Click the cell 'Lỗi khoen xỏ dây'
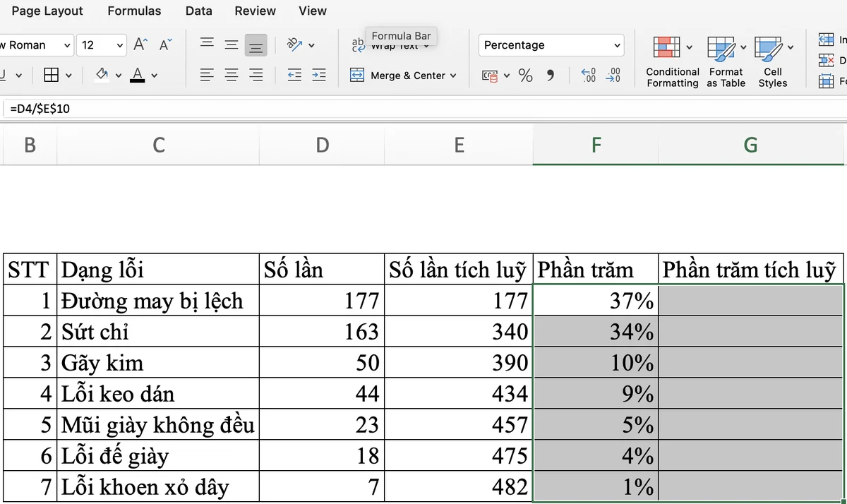847x504 pixels. (159, 486)
